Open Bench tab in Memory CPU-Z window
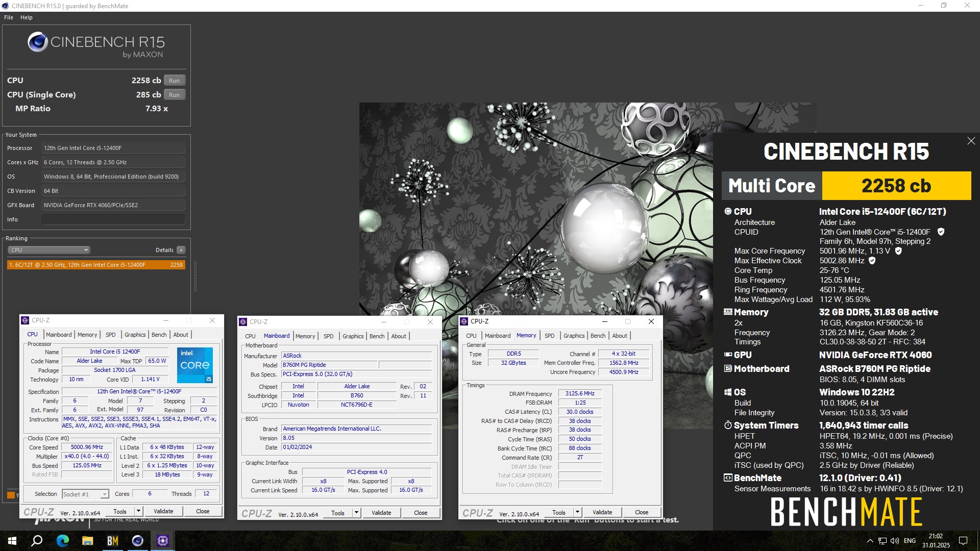The height and width of the screenshot is (551, 980). click(598, 336)
